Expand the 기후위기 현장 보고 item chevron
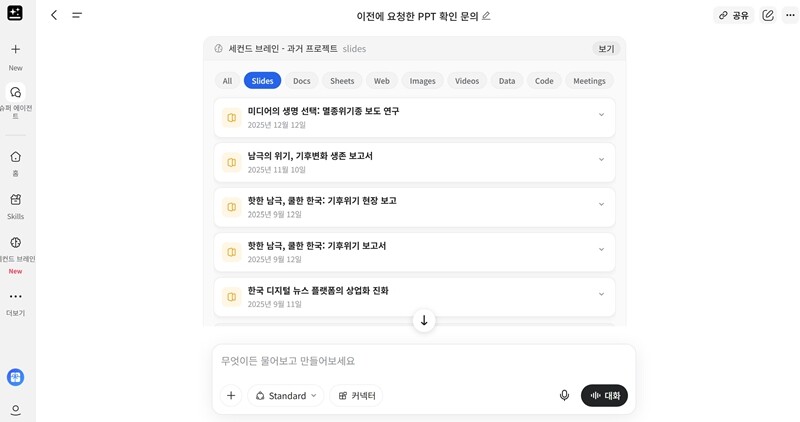800x422 pixels. click(602, 204)
